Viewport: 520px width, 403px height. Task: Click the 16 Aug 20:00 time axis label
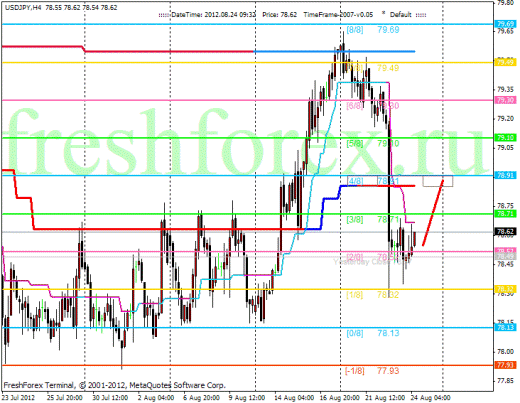pos(340,398)
